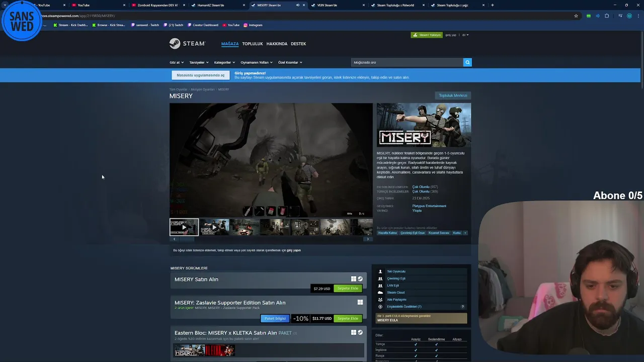644x362 pixels.
Task: Add more tags with the plus button
Action: pos(465,233)
